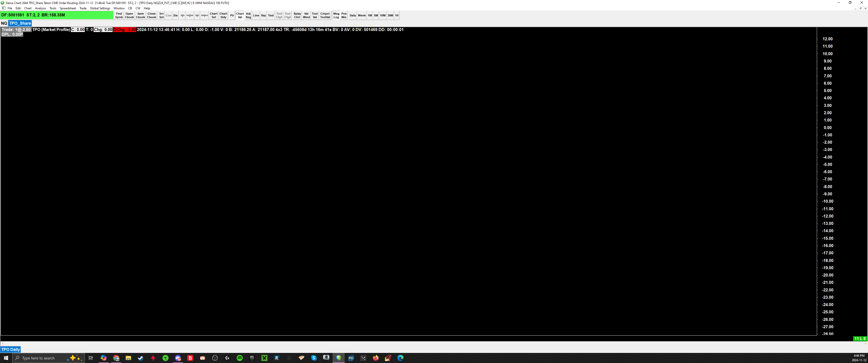Click the green 11 L E status indicator
This screenshot has width=868, height=363.
(860, 338)
